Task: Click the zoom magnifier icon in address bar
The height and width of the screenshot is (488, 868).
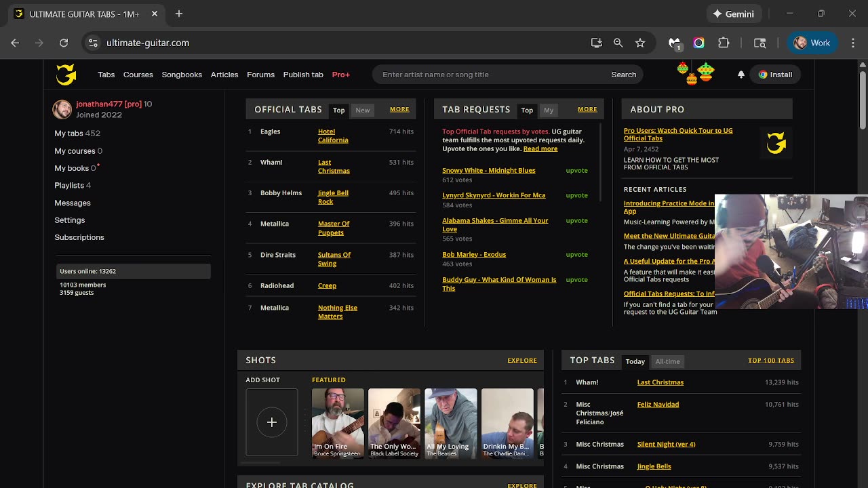Action: pyautogui.click(x=618, y=43)
